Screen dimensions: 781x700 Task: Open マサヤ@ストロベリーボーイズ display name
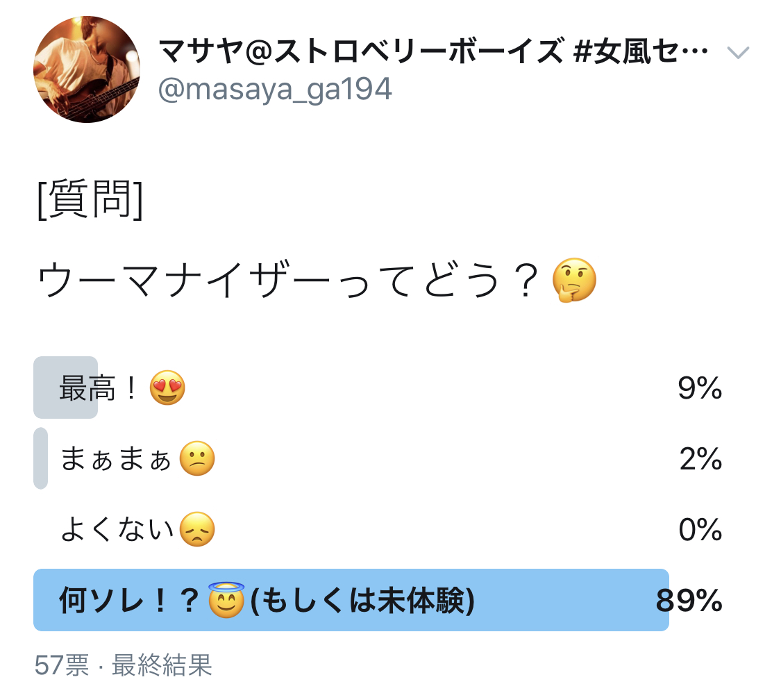click(x=433, y=51)
